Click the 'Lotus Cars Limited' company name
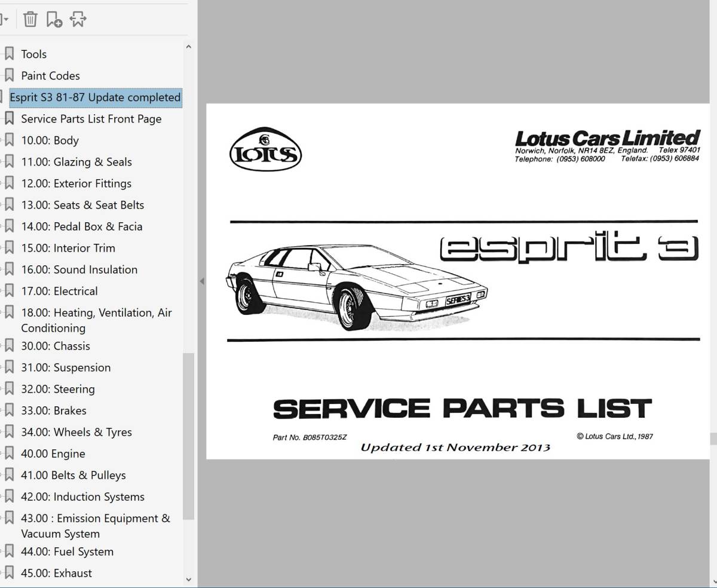 [607, 138]
